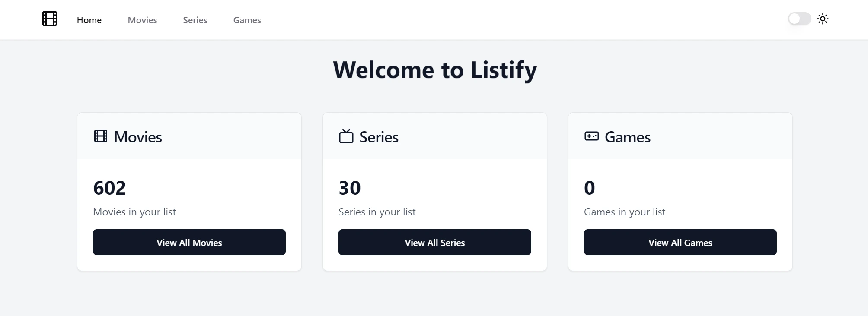Viewport: 868px width, 316px height.
Task: Click the film icon on the Movies card
Action: [x=101, y=136]
